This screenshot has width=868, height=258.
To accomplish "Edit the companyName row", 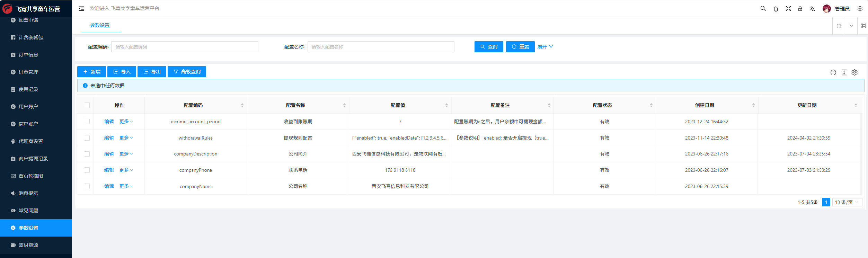I will click(x=109, y=186).
